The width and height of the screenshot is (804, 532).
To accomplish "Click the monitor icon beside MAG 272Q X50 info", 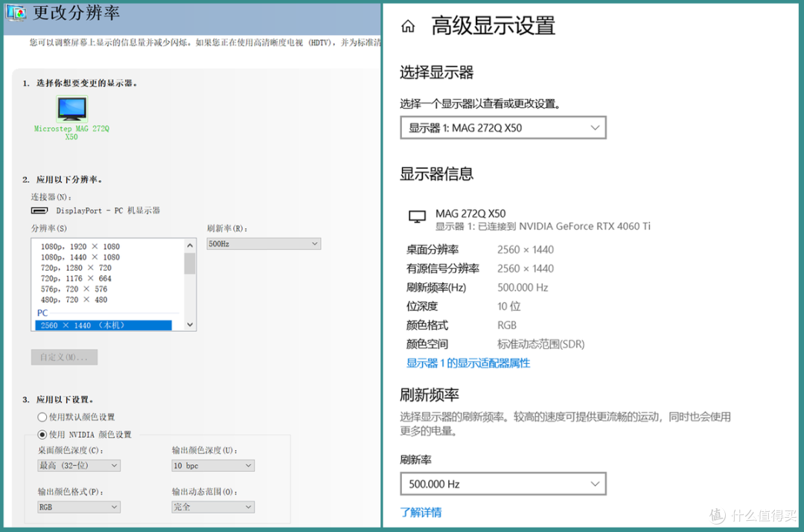I will (418, 217).
